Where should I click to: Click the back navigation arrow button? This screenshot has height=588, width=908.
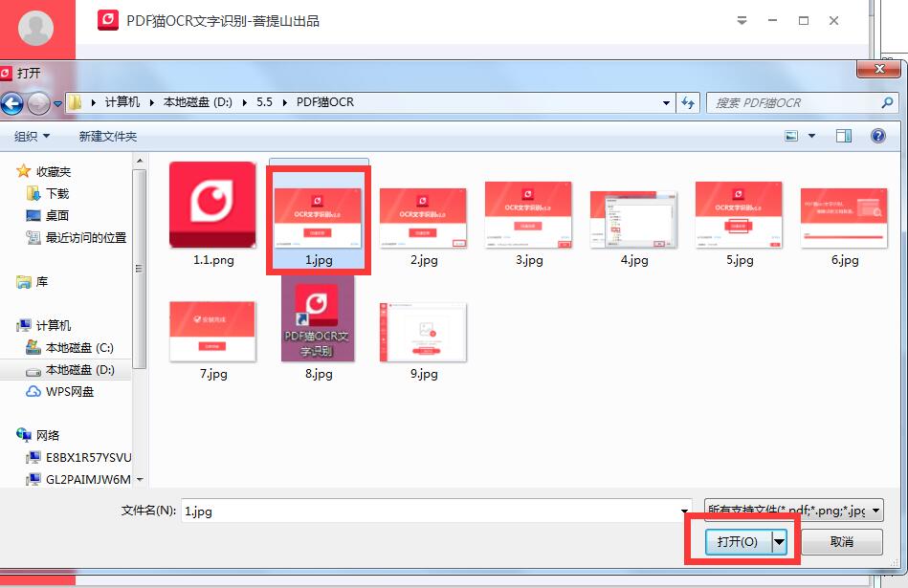[12, 103]
